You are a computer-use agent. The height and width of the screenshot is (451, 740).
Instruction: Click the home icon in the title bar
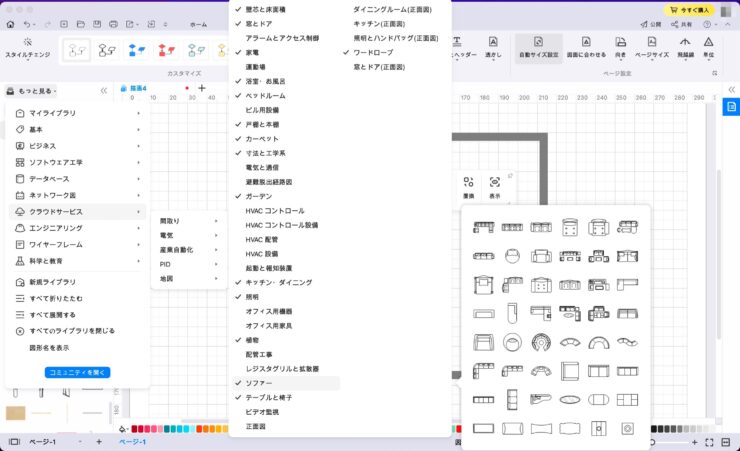(x=10, y=23)
